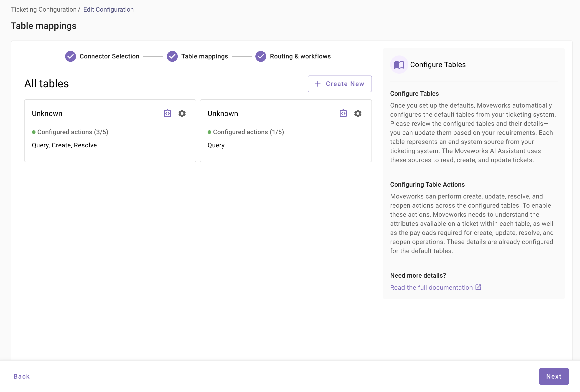Click Edit Configuration breadcrumb
The width and height of the screenshot is (580, 392).
click(108, 10)
